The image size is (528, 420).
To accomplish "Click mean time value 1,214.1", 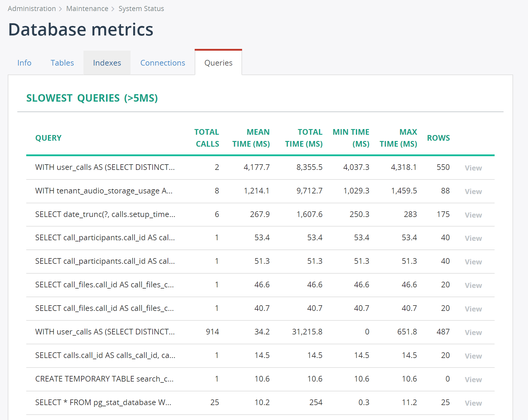I will coord(257,191).
